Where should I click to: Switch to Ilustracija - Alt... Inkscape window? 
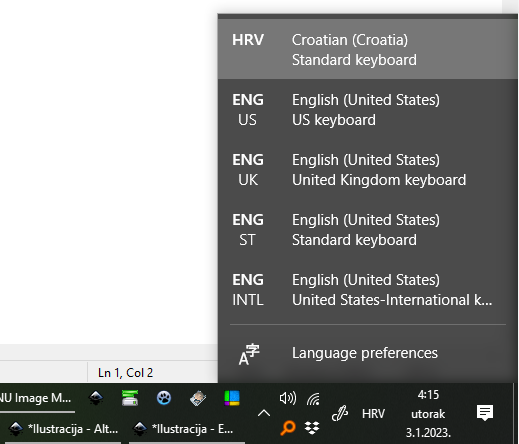63,429
